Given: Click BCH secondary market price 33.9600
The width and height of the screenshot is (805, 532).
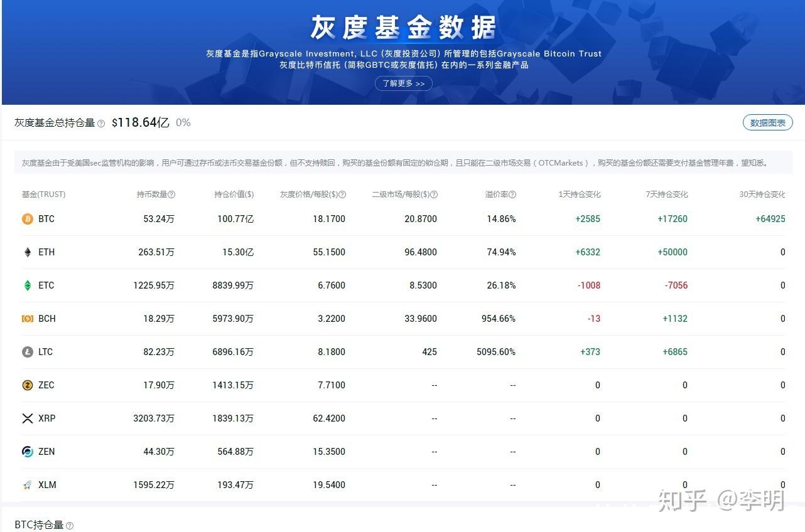Looking at the screenshot, I should (x=421, y=319).
